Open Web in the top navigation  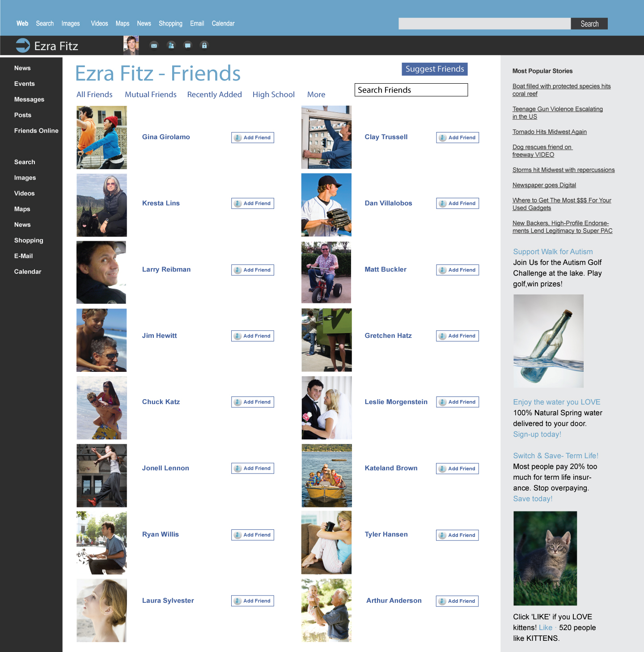click(x=22, y=23)
